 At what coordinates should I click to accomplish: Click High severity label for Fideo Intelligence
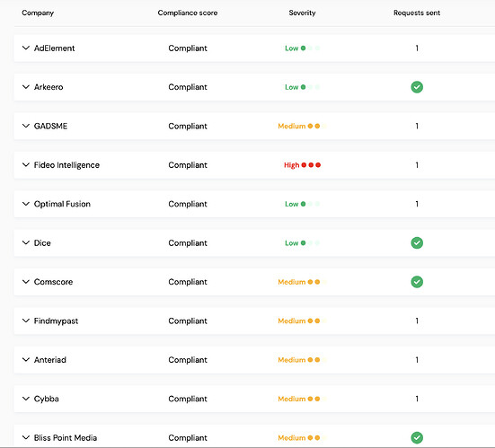coord(291,165)
